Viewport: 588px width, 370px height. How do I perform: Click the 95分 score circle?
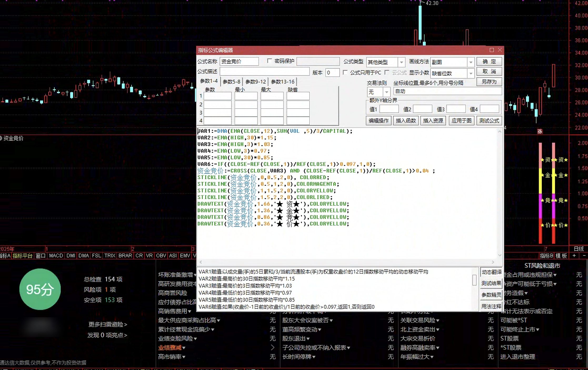point(40,289)
